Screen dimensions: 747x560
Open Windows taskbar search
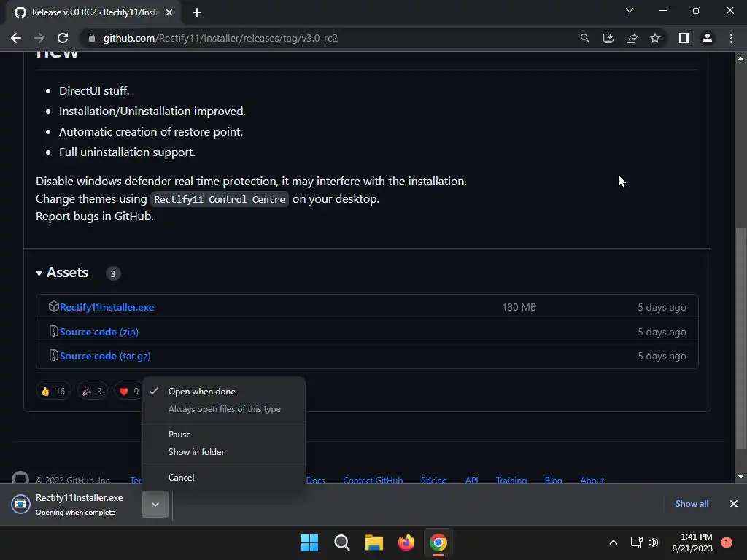coord(342,542)
